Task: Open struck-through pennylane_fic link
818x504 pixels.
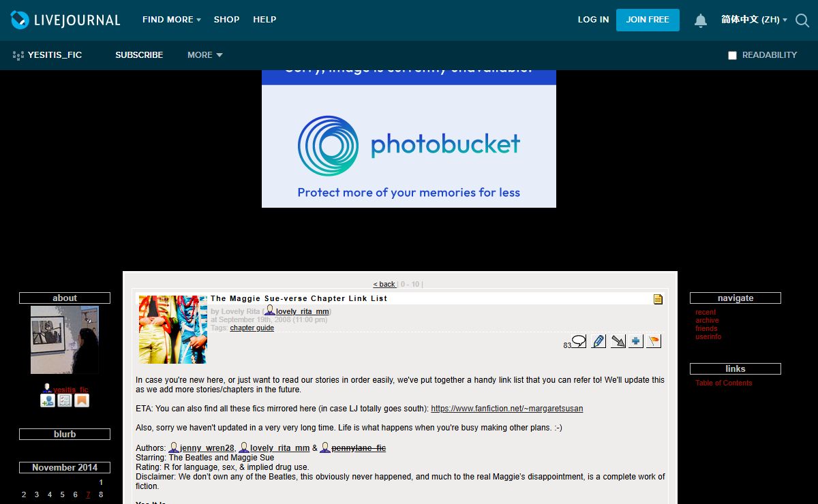Action: click(x=359, y=448)
